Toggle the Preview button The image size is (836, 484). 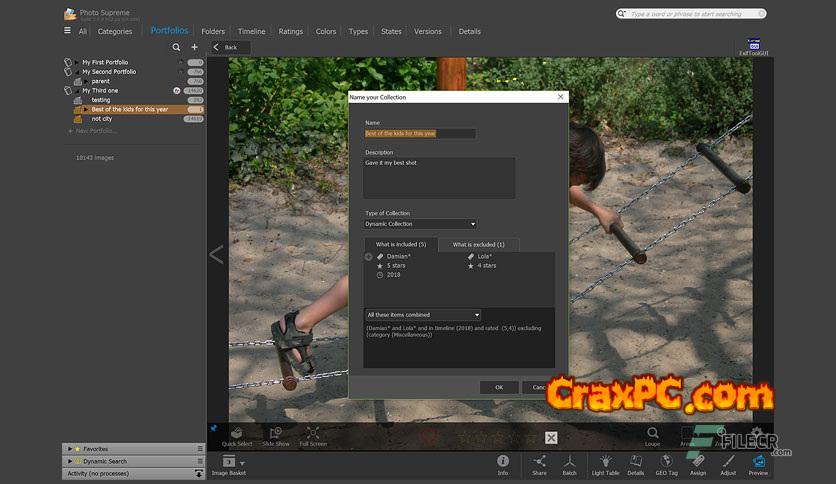pyautogui.click(x=759, y=462)
